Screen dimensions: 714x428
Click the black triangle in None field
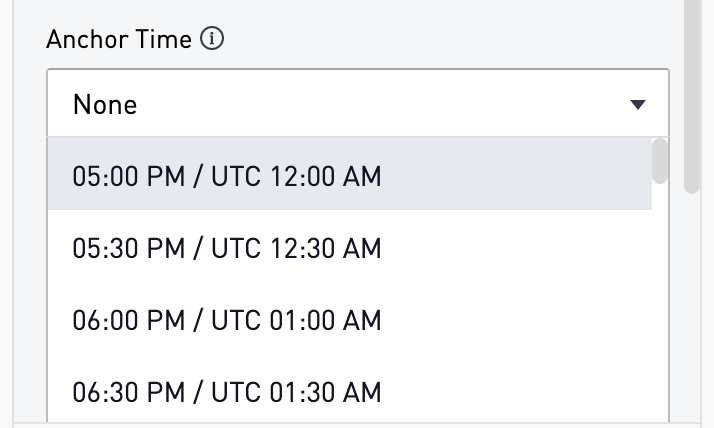click(638, 105)
